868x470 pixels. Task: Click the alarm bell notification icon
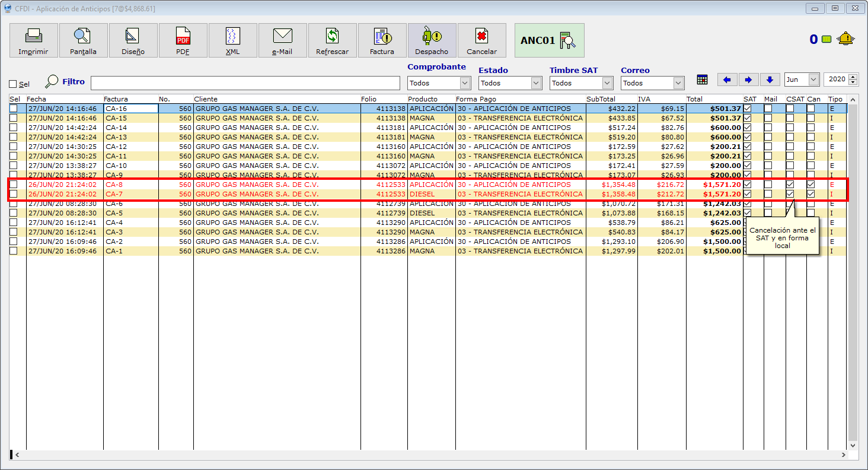pyautogui.click(x=845, y=39)
